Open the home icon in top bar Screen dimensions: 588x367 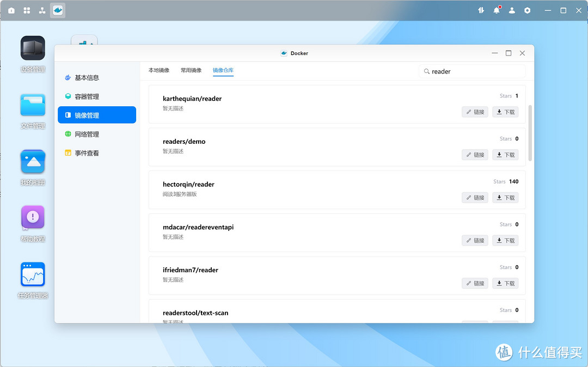pyautogui.click(x=11, y=10)
